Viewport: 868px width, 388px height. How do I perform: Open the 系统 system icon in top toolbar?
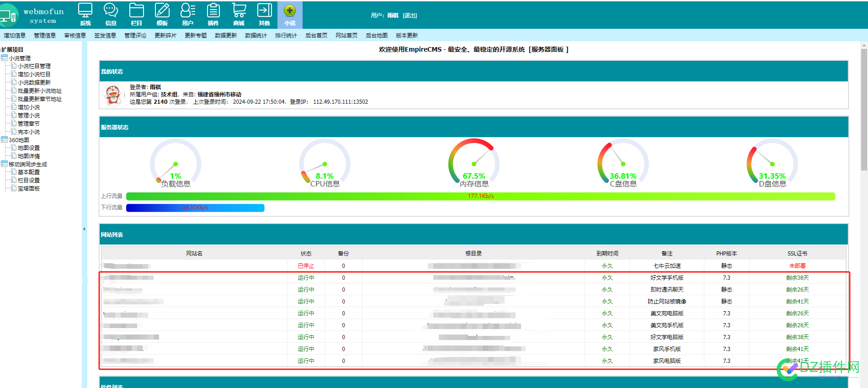(85, 15)
